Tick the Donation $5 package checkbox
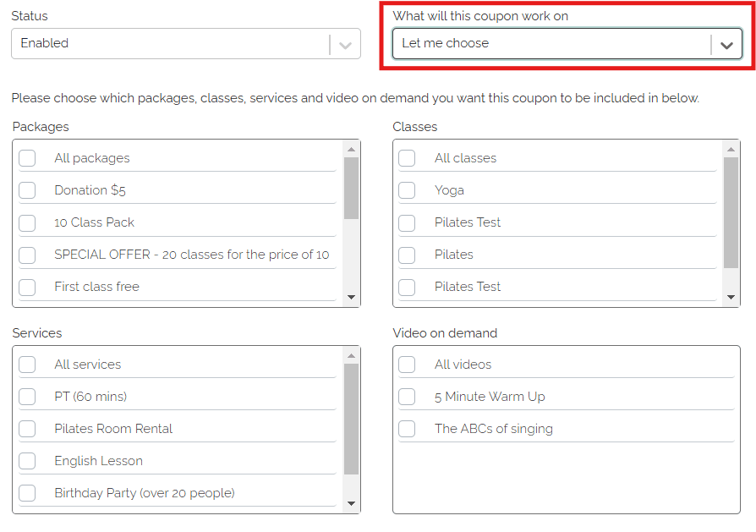 [28, 190]
